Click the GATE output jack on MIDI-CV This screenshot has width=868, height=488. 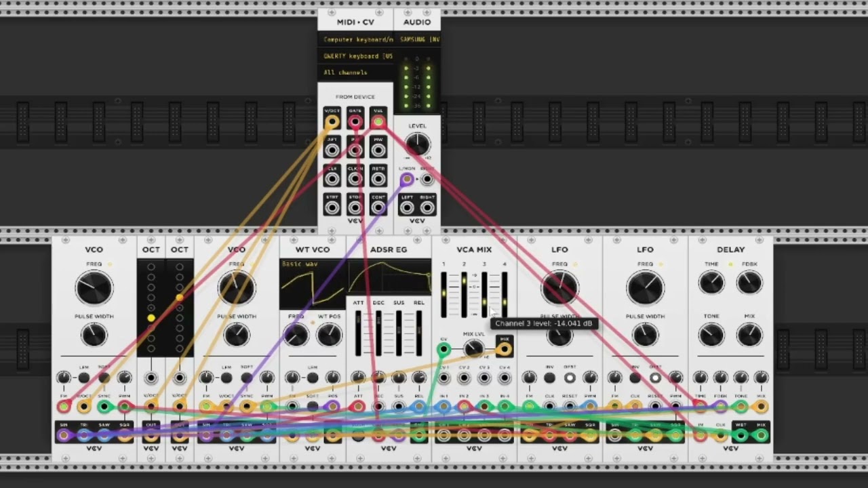(x=355, y=122)
